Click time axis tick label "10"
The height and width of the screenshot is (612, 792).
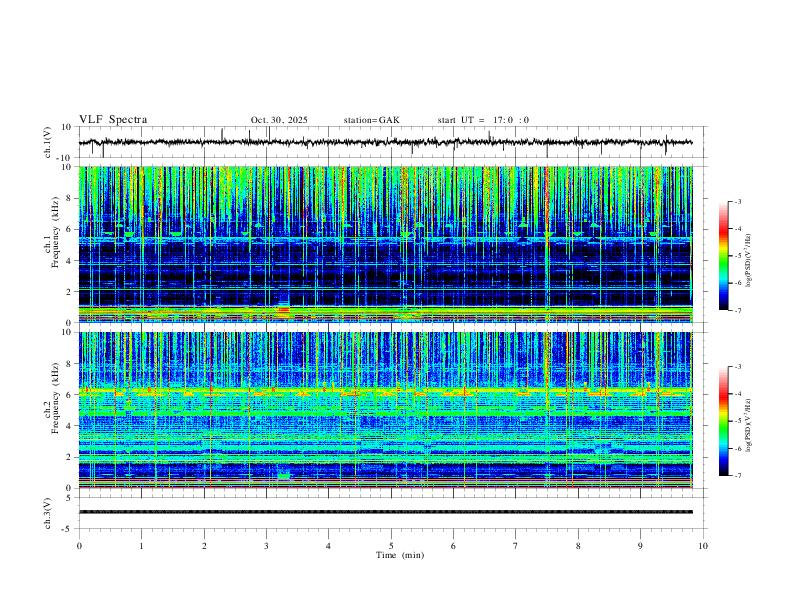pyautogui.click(x=703, y=546)
